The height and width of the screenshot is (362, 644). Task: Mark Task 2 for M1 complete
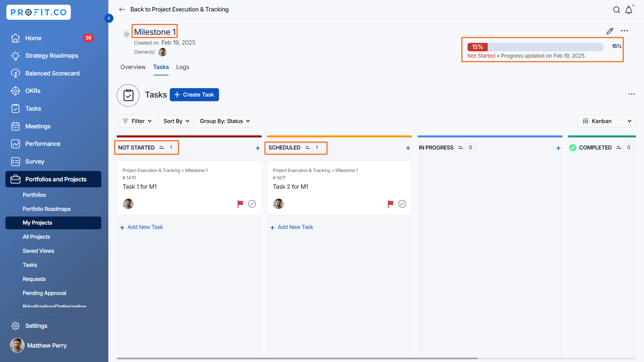coord(402,204)
